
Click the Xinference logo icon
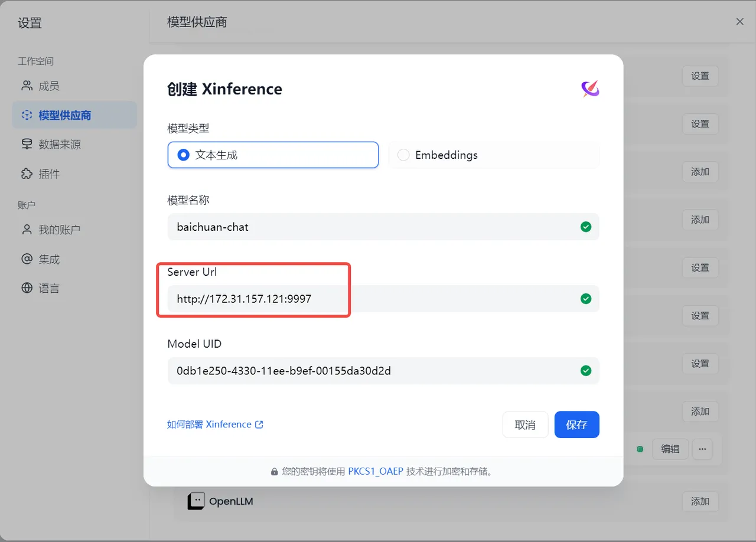point(589,89)
